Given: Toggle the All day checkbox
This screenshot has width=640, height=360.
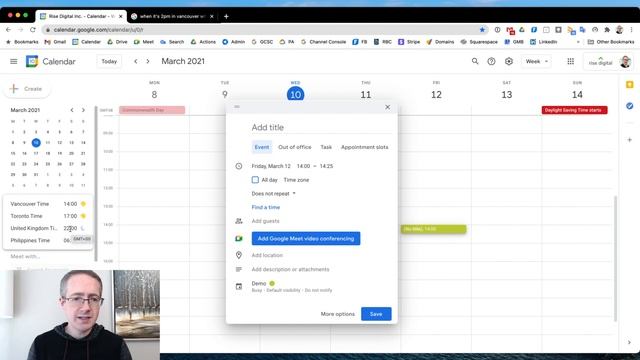Looking at the screenshot, I should click(x=255, y=180).
